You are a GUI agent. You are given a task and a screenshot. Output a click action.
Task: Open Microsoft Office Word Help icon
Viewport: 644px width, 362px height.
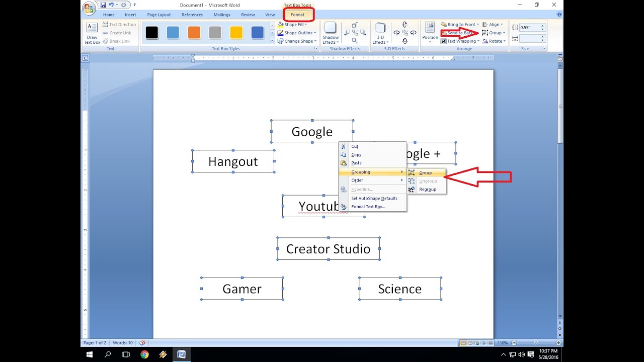click(x=559, y=15)
